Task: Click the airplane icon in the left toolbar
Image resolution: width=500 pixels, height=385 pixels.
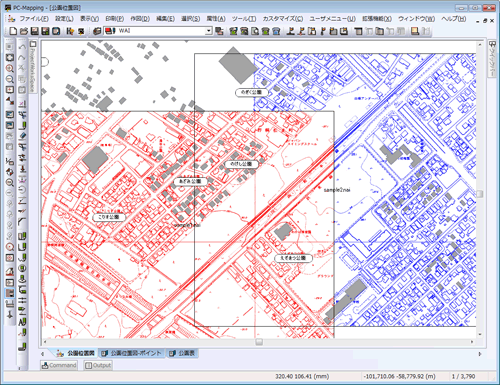Action: pos(10,314)
